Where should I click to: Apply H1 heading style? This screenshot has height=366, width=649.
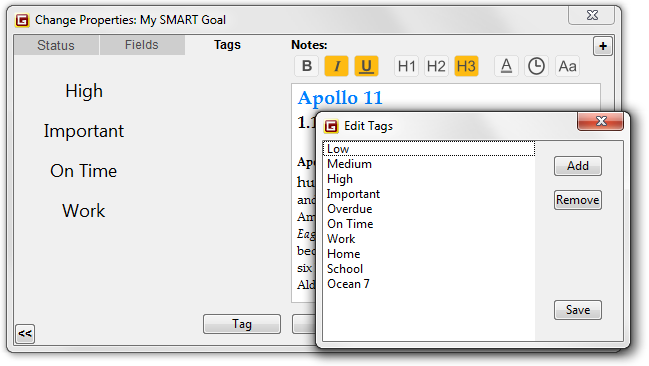(x=406, y=66)
